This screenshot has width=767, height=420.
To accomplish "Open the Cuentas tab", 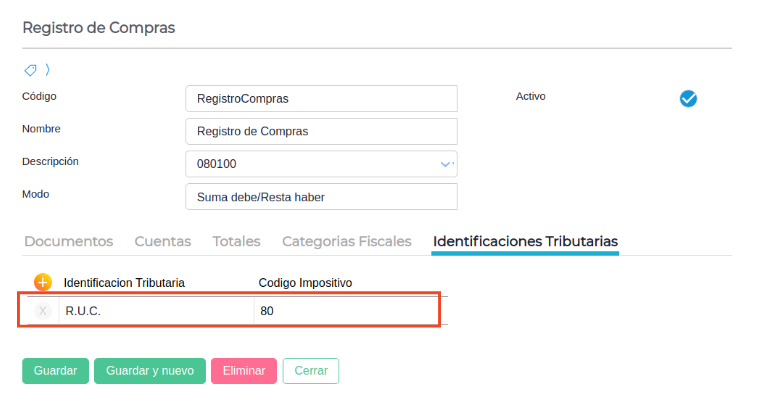I will 162,241.
